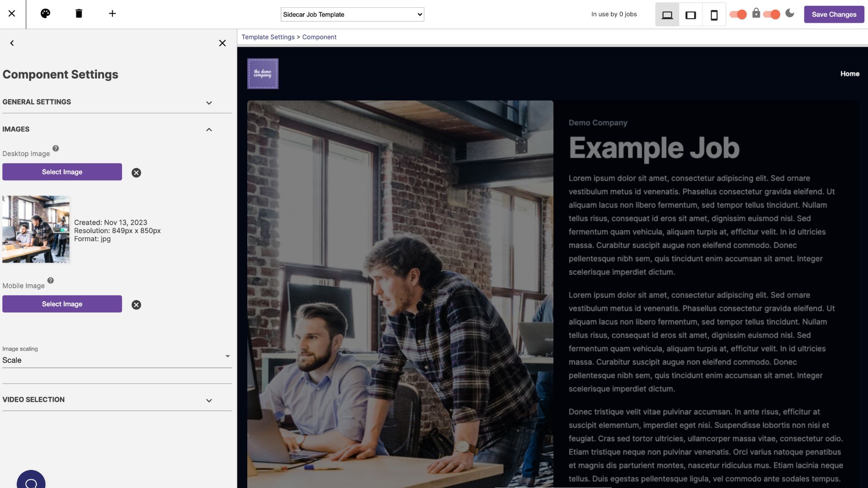
Task: Toggle the first orange switch
Action: tap(738, 14)
